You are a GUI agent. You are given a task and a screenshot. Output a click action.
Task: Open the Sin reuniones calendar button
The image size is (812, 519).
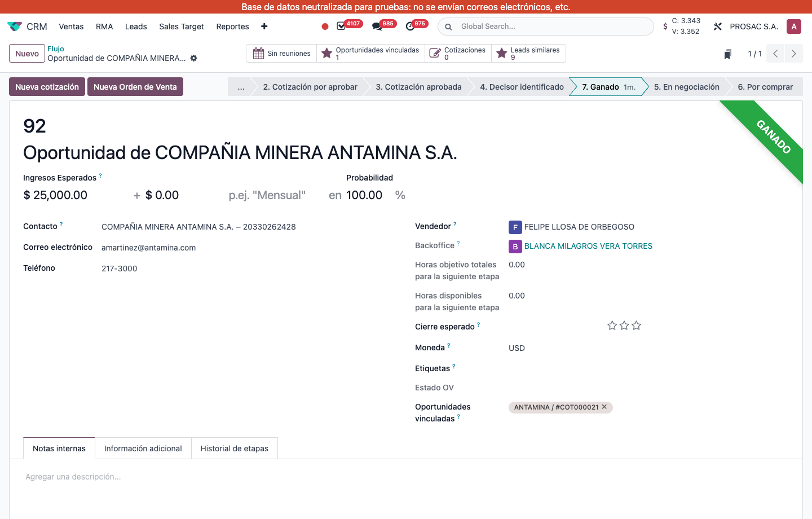(x=281, y=54)
